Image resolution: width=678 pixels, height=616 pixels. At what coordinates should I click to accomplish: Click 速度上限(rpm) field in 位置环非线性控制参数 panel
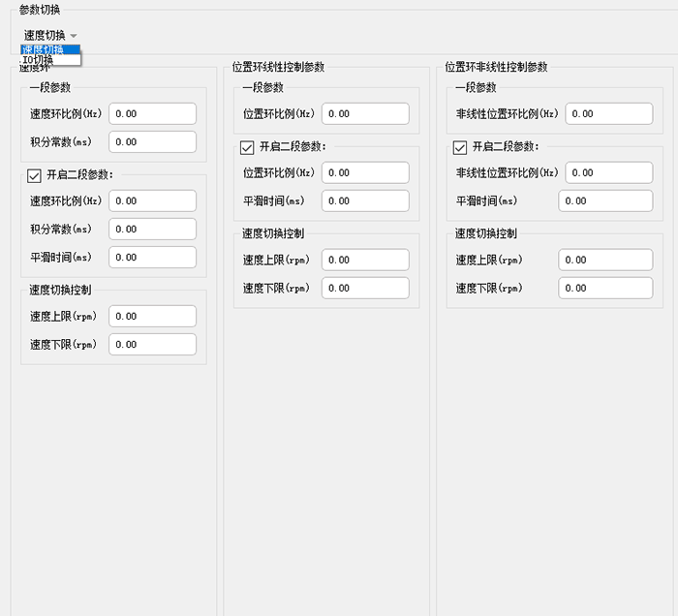(x=605, y=260)
